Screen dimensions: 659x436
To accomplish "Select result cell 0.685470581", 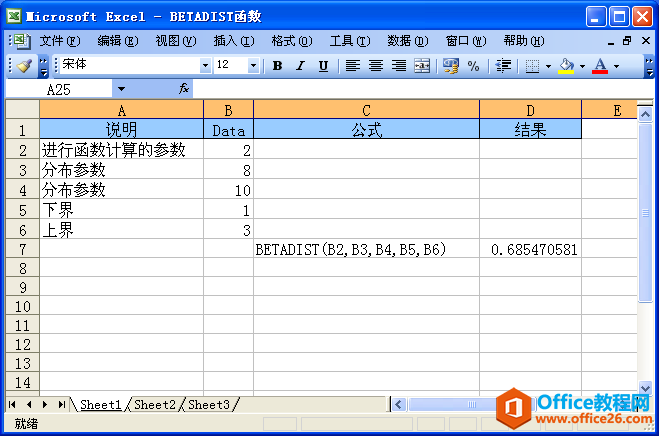I will 530,249.
